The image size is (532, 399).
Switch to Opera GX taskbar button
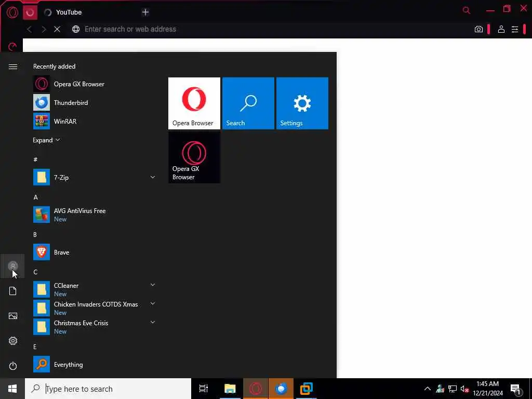[x=256, y=389]
